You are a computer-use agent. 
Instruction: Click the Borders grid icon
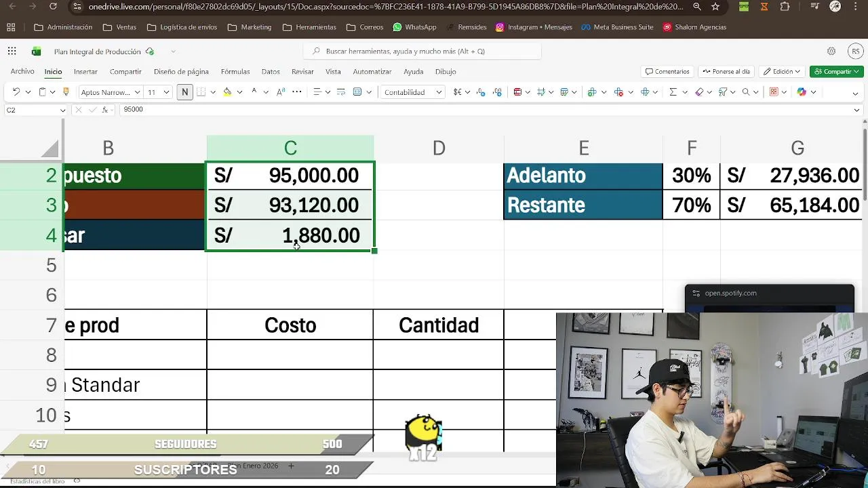[x=201, y=92]
